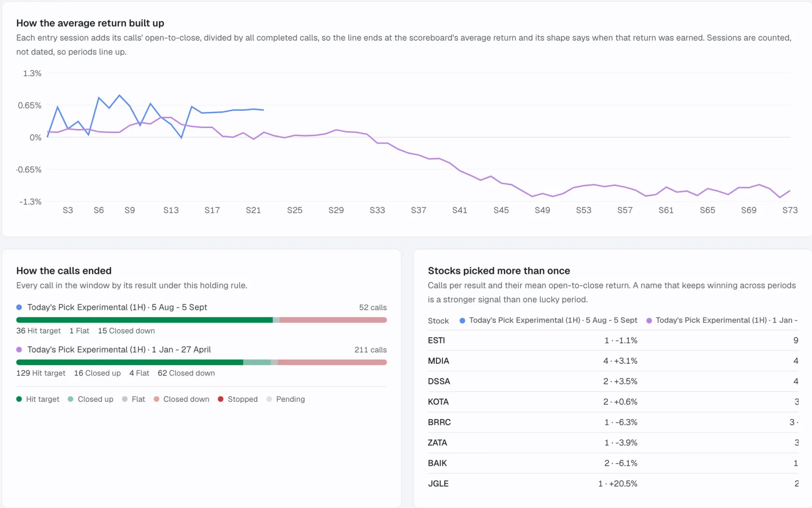This screenshot has width=812, height=508.
Task: Click the 5 Aug - 5 Sept result bar
Action: coord(201,320)
